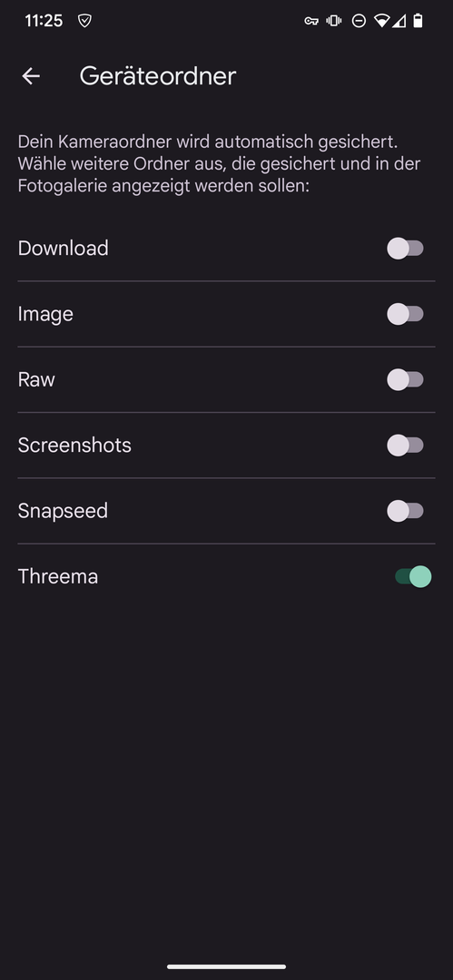Enable Screenshots folder backup toggle
The image size is (453, 980).
pyautogui.click(x=406, y=445)
